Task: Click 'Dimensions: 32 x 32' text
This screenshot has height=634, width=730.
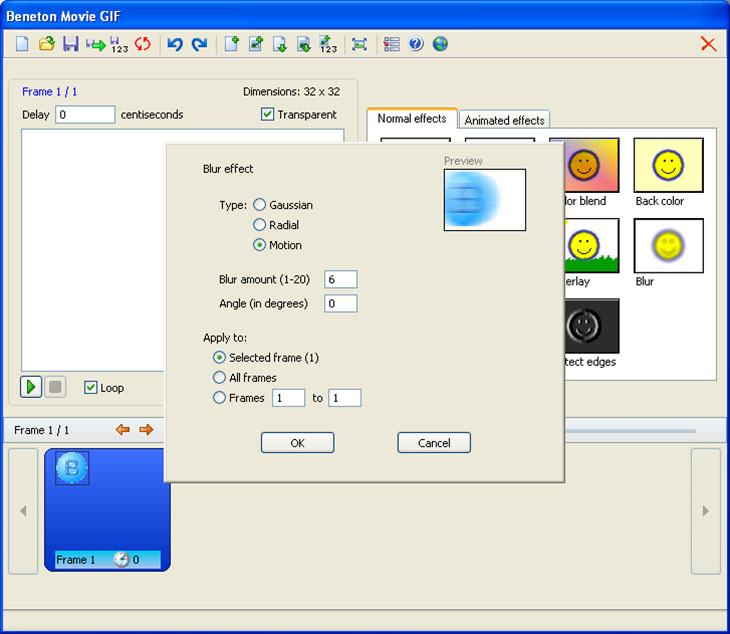Action: pyautogui.click(x=291, y=91)
